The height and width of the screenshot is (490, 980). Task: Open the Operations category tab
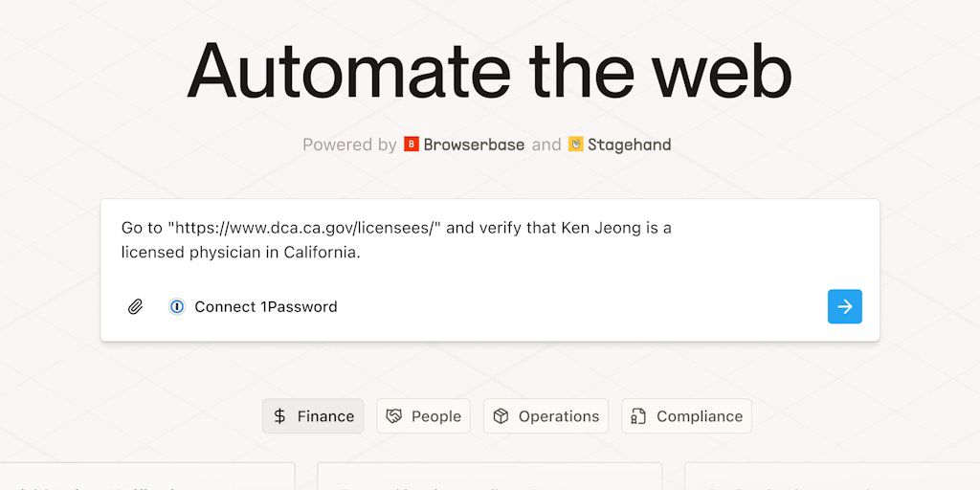pyautogui.click(x=546, y=416)
